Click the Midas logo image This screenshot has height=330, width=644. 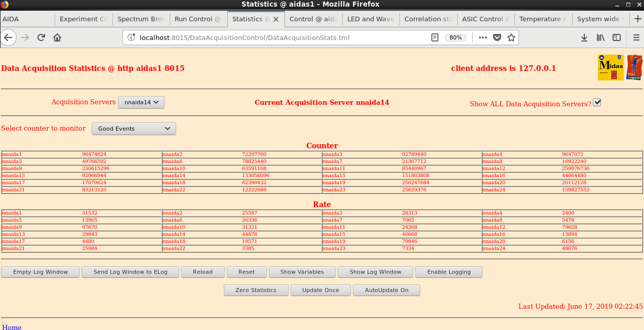click(611, 67)
